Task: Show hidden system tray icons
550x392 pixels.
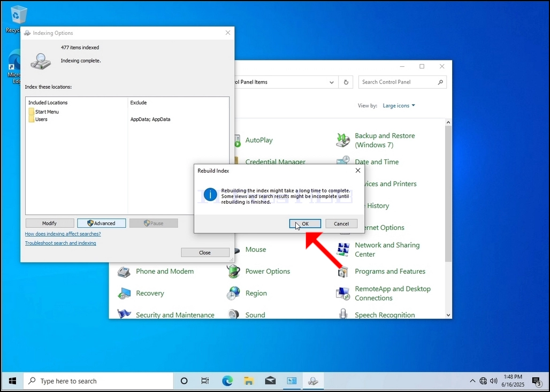Action: click(x=472, y=381)
